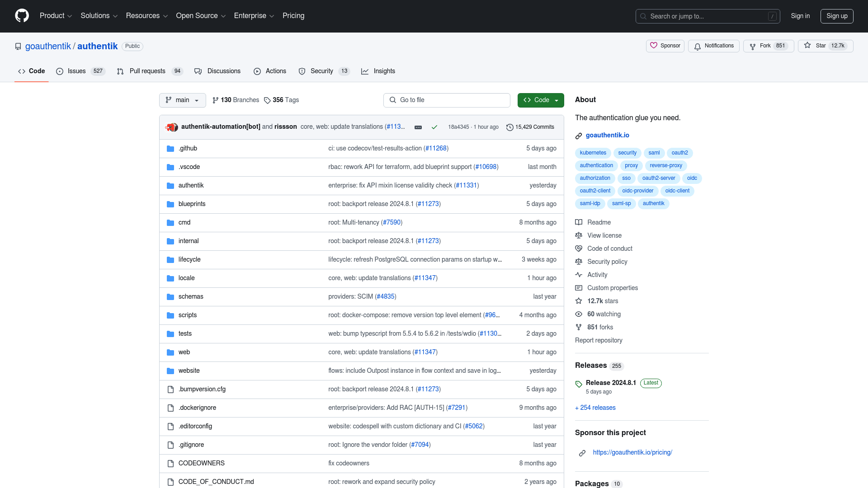Click the Issues tab icon
This screenshot has width=868, height=488.
(60, 71)
